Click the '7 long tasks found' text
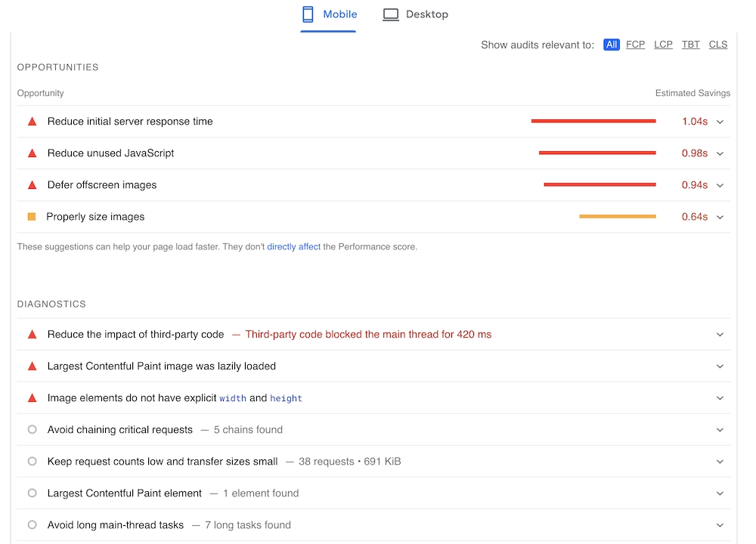 (248, 525)
